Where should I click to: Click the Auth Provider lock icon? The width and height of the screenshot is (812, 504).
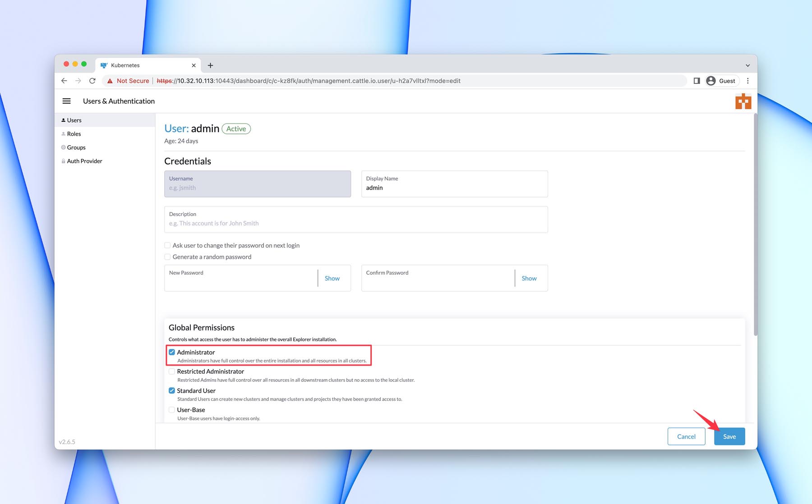pos(63,161)
